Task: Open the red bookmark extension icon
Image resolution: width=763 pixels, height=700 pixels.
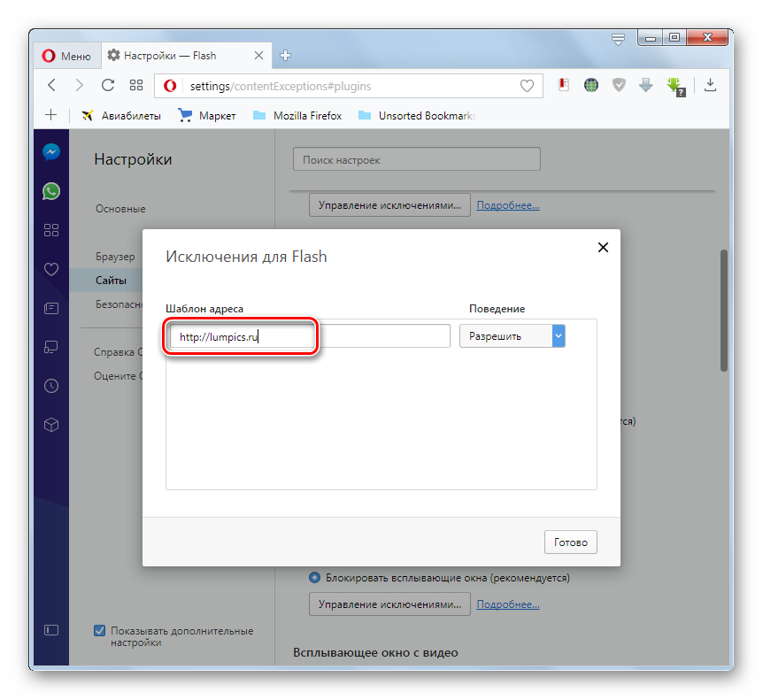Action: 564,85
